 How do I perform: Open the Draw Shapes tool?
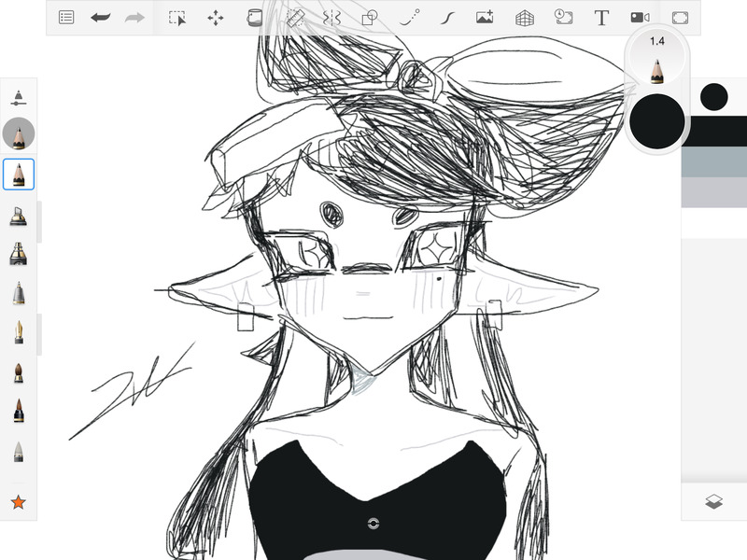coord(370,18)
